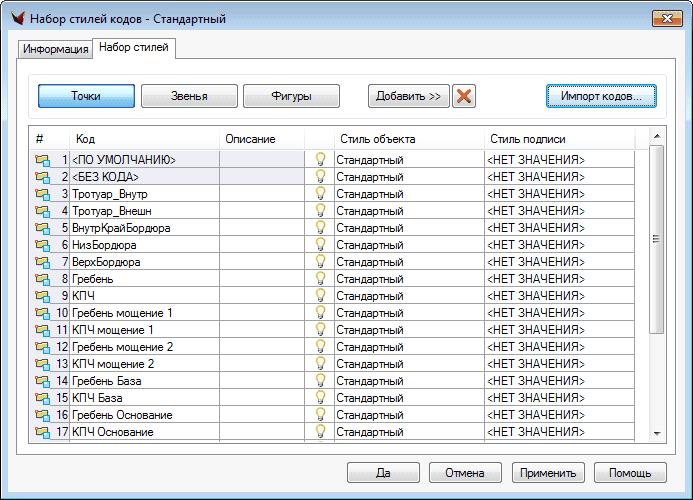This screenshot has height=500, width=693.
Task: Toggle the light bulb in the ВерхБордюра row
Action: coord(321,262)
